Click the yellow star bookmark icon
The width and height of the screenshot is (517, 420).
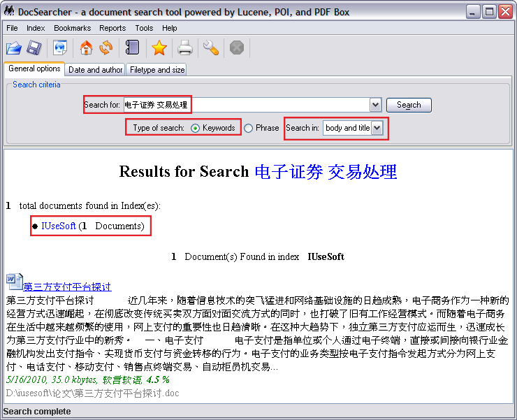click(x=159, y=48)
